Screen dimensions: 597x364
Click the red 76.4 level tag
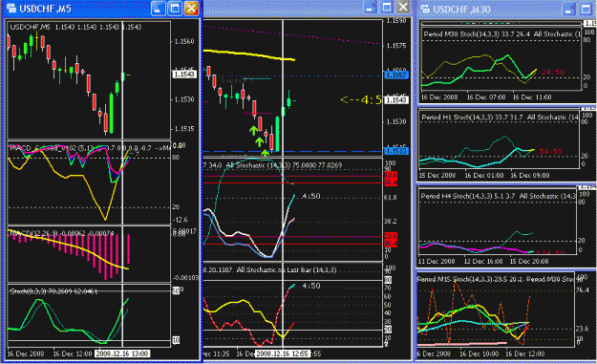pyautogui.click(x=391, y=182)
